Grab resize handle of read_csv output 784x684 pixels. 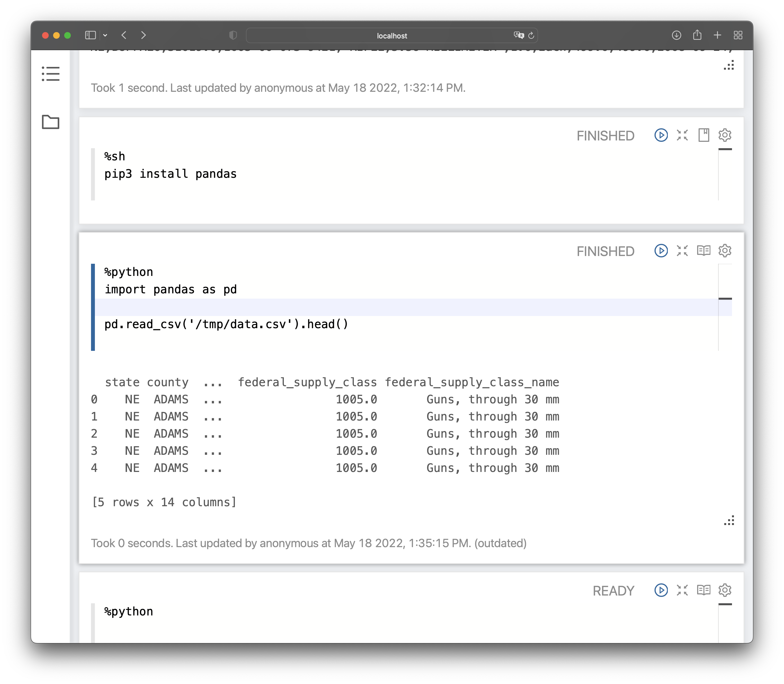point(729,521)
